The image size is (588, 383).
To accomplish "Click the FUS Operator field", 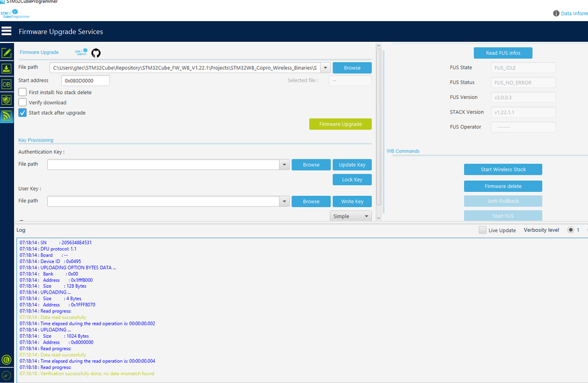I will (x=523, y=127).
